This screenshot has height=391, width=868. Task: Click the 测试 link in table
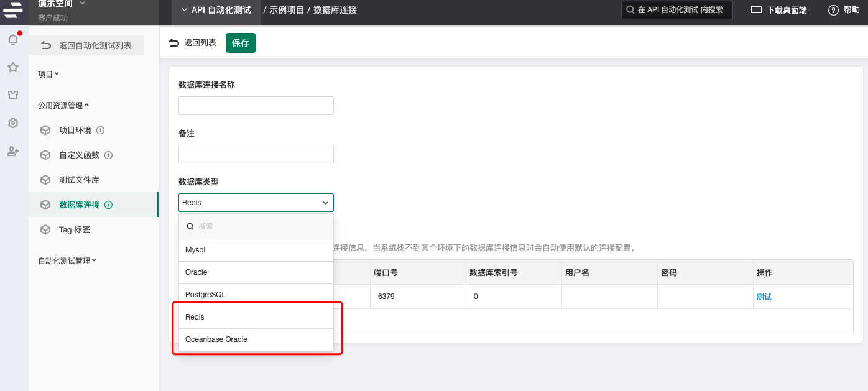[x=764, y=297]
